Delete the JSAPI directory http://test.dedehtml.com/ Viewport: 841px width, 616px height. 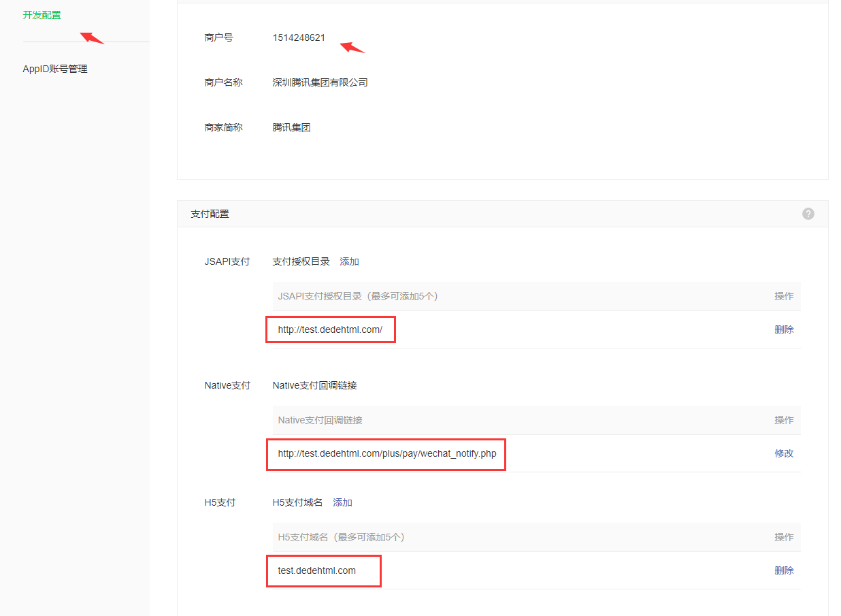[784, 329]
